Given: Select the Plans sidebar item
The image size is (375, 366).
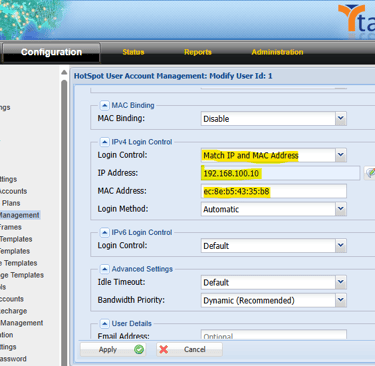Looking at the screenshot, I should pos(11,203).
